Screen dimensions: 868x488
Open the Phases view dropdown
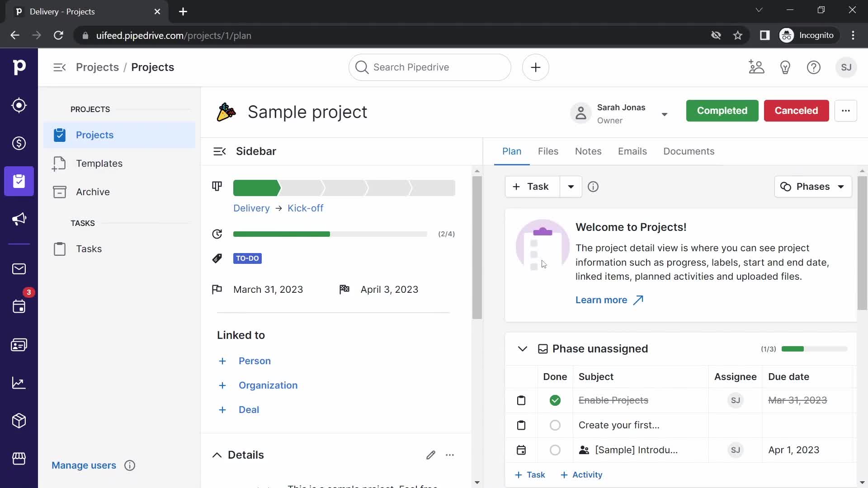[x=813, y=187]
